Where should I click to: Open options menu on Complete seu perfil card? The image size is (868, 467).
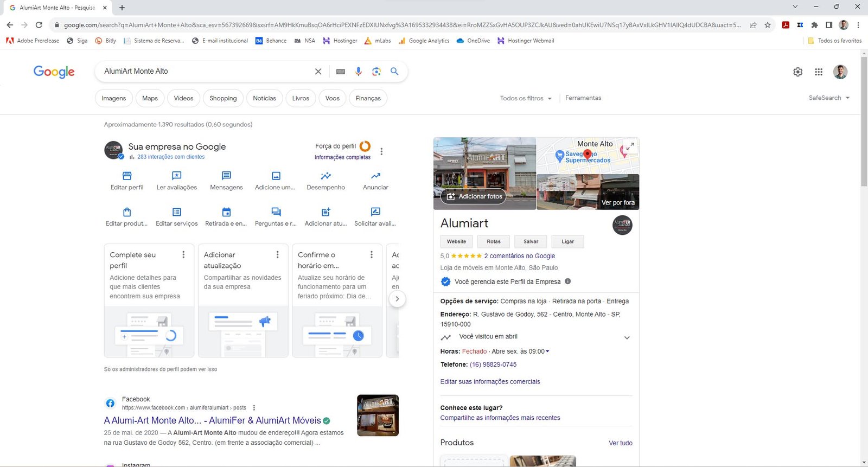[183, 254]
